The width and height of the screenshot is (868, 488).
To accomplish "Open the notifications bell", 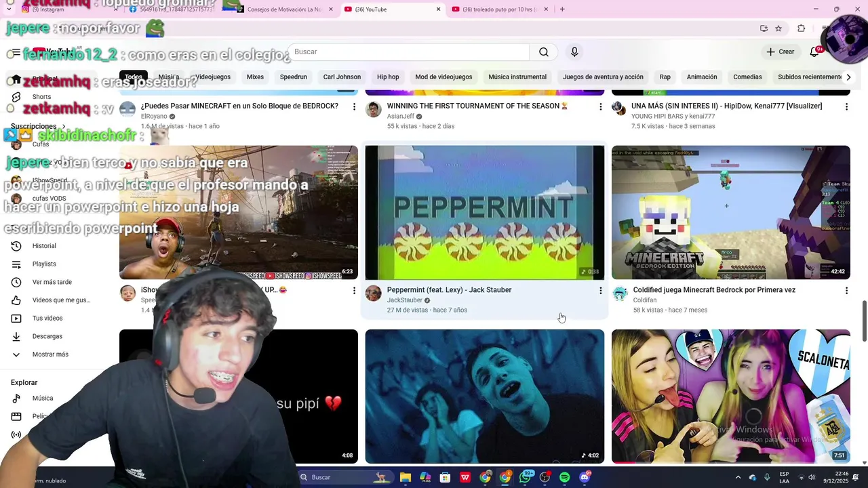I will coord(814,52).
